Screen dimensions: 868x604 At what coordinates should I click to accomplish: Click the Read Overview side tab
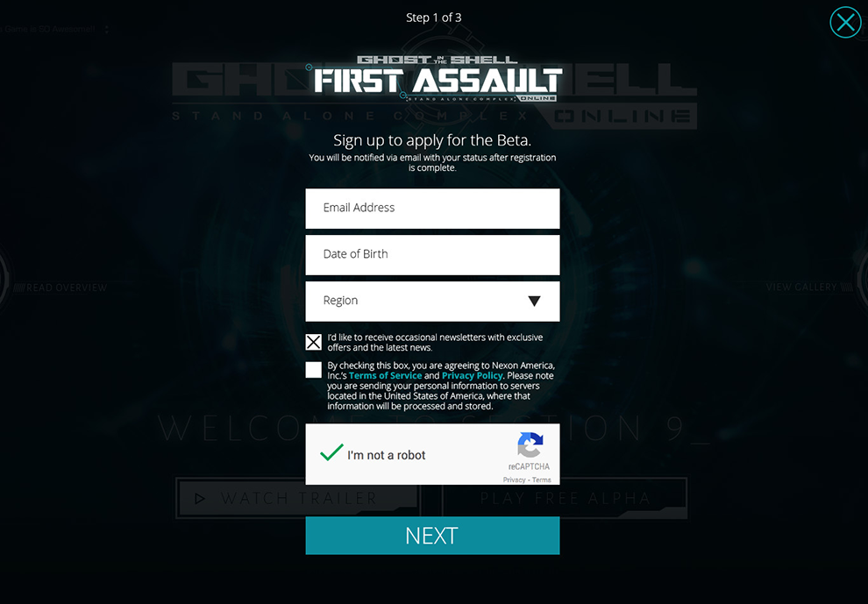point(60,288)
